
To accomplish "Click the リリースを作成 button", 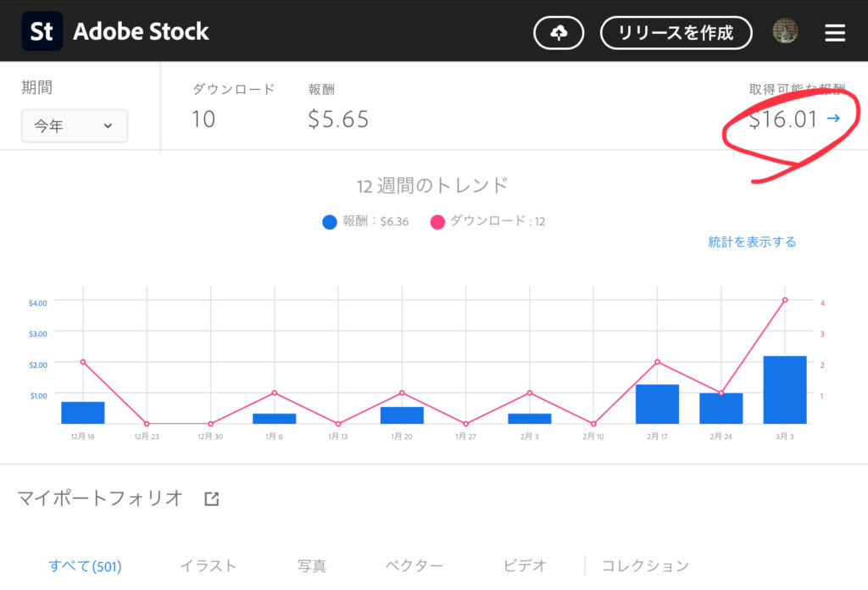I will (x=676, y=33).
